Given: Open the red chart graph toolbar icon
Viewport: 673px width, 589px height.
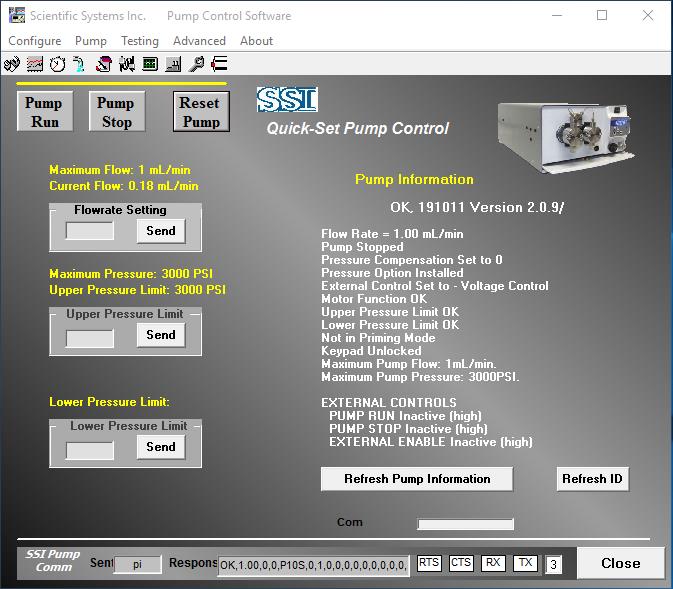Looking at the screenshot, I should click(x=35, y=64).
